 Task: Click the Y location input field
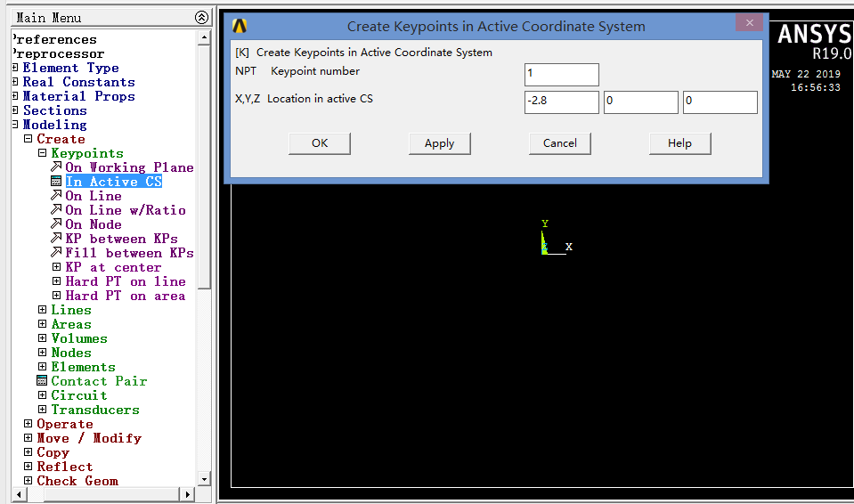(641, 102)
